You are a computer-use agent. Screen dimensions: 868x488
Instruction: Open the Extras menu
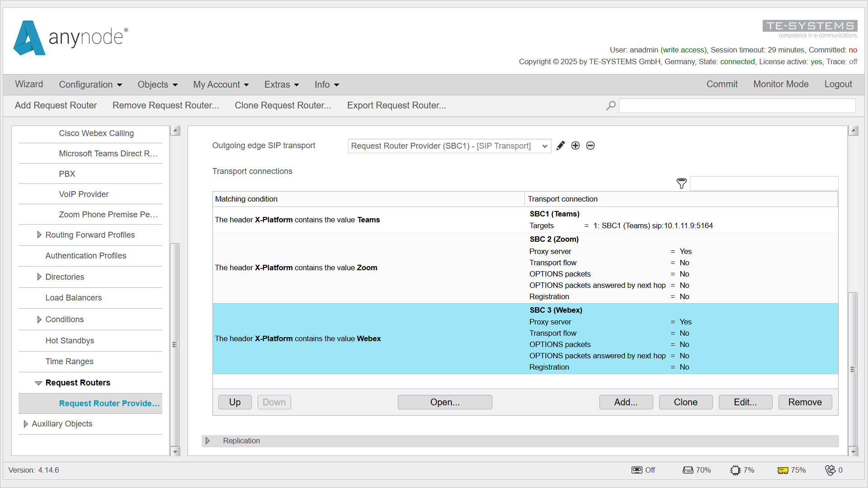coord(281,84)
